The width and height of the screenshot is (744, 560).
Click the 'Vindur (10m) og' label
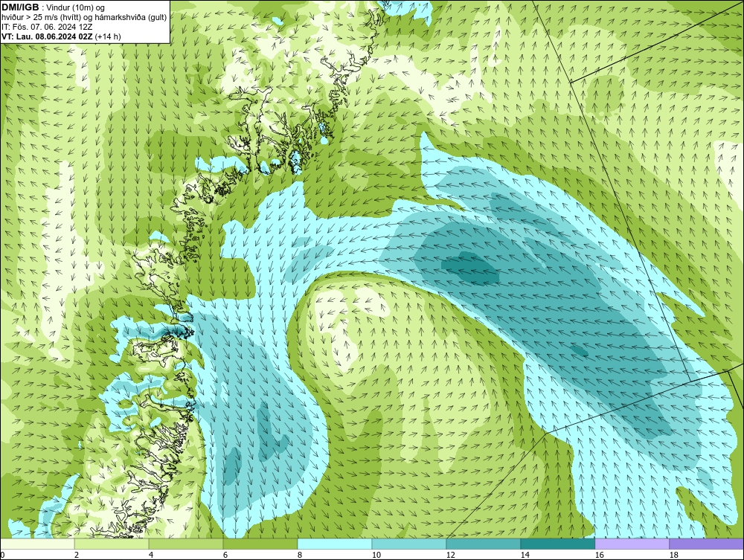76,8
